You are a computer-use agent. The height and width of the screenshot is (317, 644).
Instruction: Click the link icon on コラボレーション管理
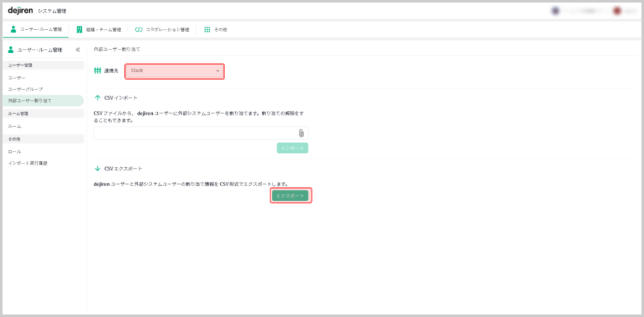pos(139,30)
